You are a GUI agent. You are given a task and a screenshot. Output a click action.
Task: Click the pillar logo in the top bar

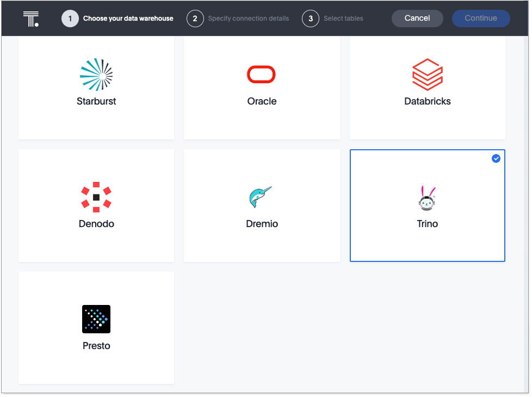coord(31,18)
